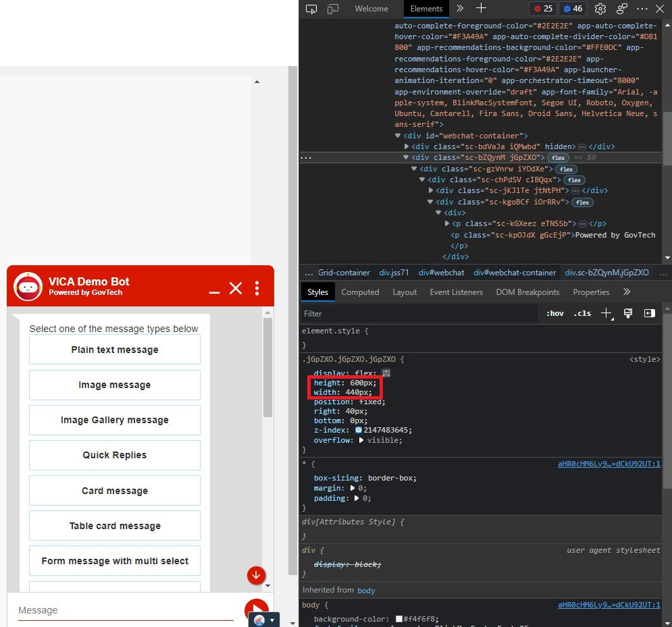
Task: Click the styles Filter input field
Action: [x=419, y=313]
